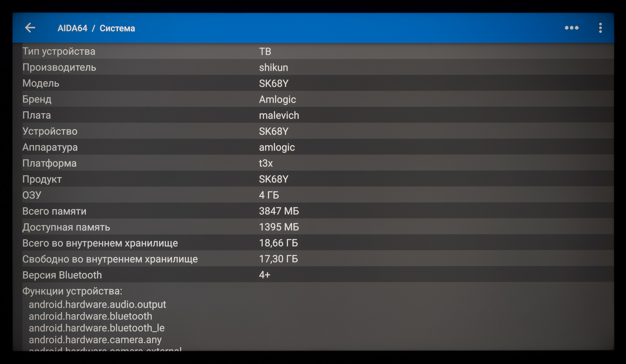Image resolution: width=626 pixels, height=364 pixels.
Task: Click the Аппаратура amlogic row
Action: (x=318, y=147)
